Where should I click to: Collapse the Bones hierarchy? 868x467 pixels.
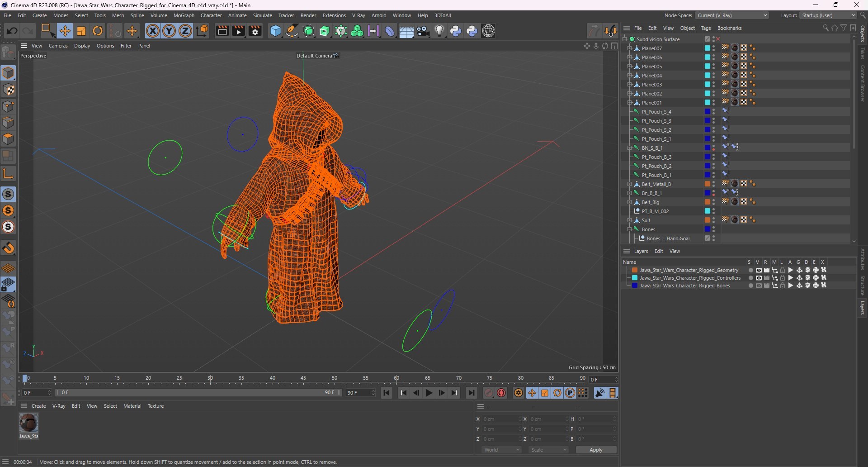point(629,229)
